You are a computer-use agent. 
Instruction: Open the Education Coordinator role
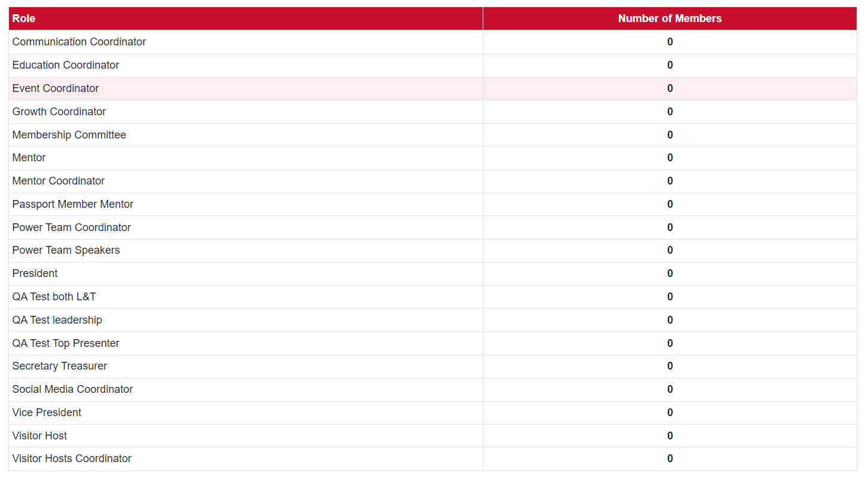66,65
